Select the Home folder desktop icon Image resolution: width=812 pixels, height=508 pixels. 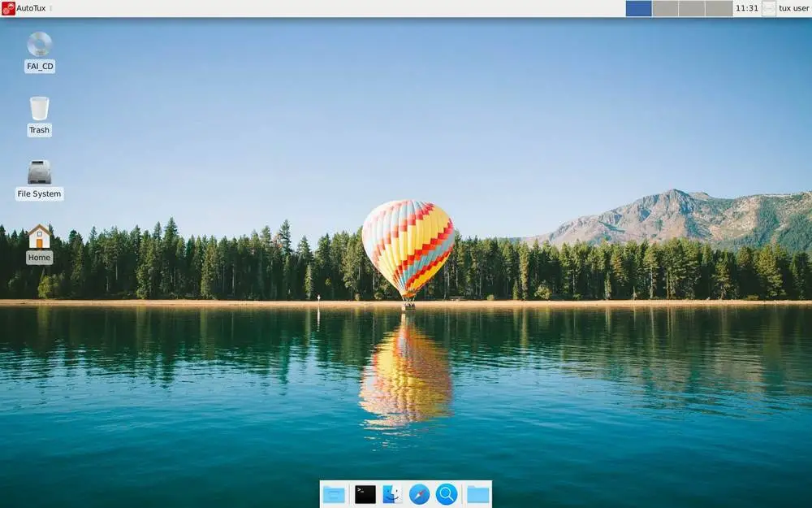(x=39, y=237)
